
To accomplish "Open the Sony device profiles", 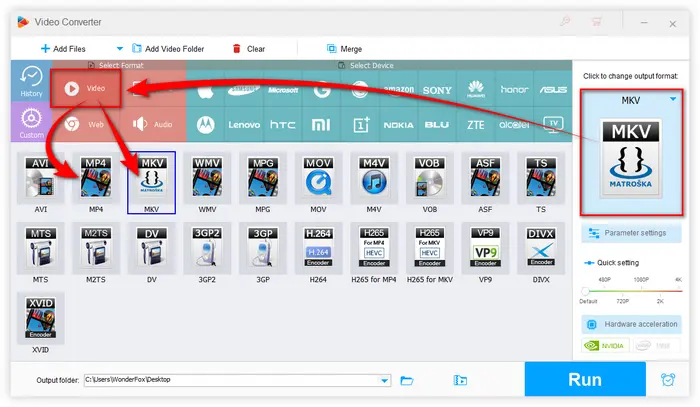I will [x=437, y=90].
